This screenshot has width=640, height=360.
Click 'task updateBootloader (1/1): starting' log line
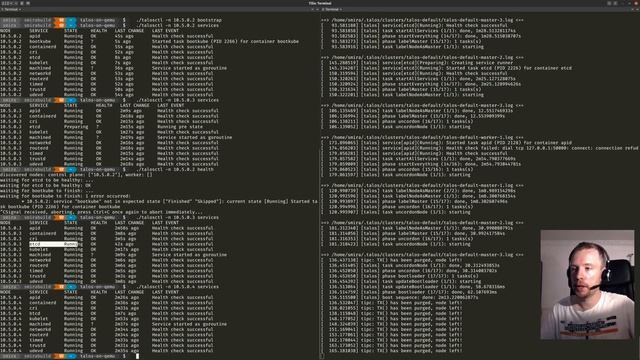click(401, 281)
